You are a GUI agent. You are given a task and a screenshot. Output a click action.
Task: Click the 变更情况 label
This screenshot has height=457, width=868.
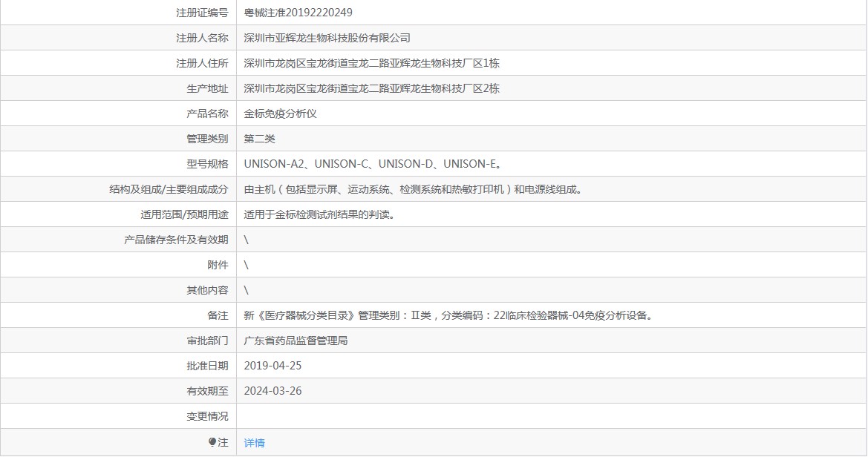click(207, 416)
